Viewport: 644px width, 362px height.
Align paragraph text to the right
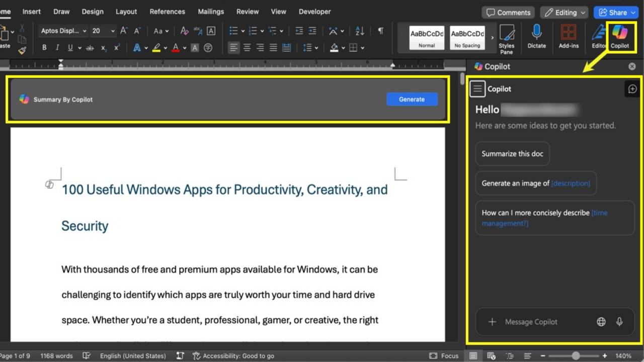260,48
